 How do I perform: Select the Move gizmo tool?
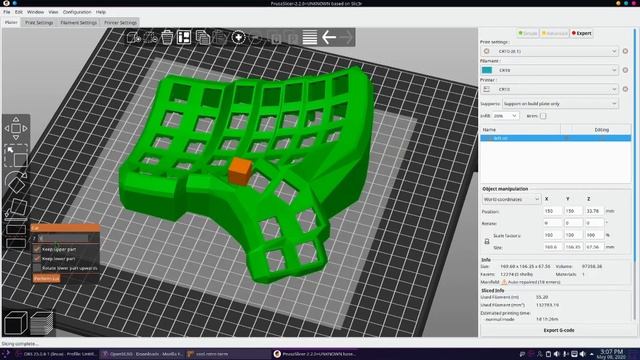16,129
